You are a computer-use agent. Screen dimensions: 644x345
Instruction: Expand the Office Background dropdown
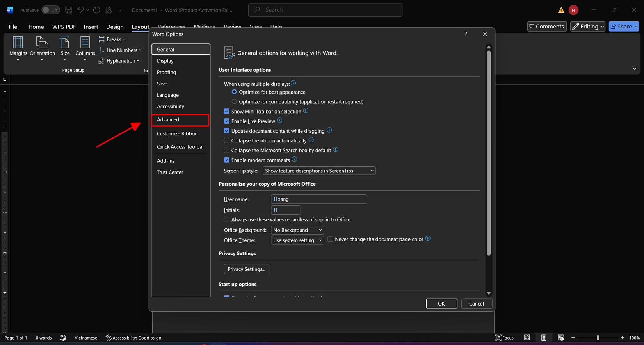(x=297, y=230)
